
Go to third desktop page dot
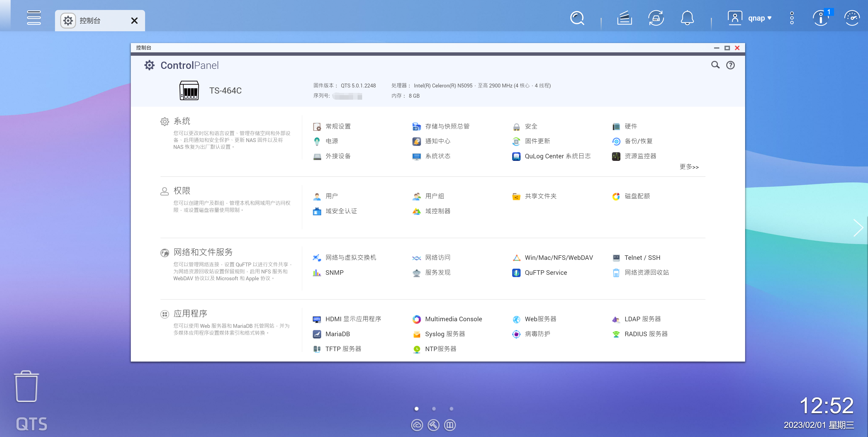(452, 409)
